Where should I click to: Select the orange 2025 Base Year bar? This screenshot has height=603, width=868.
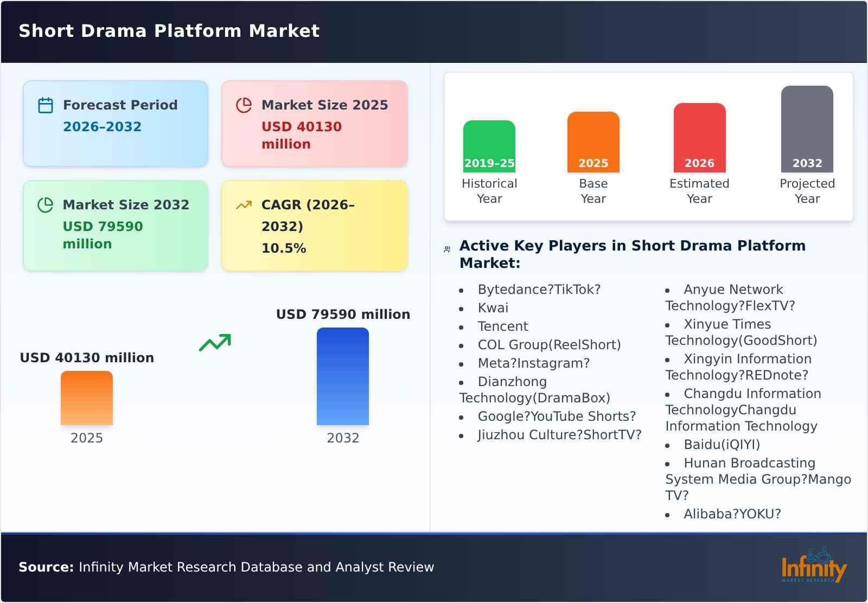click(593, 142)
